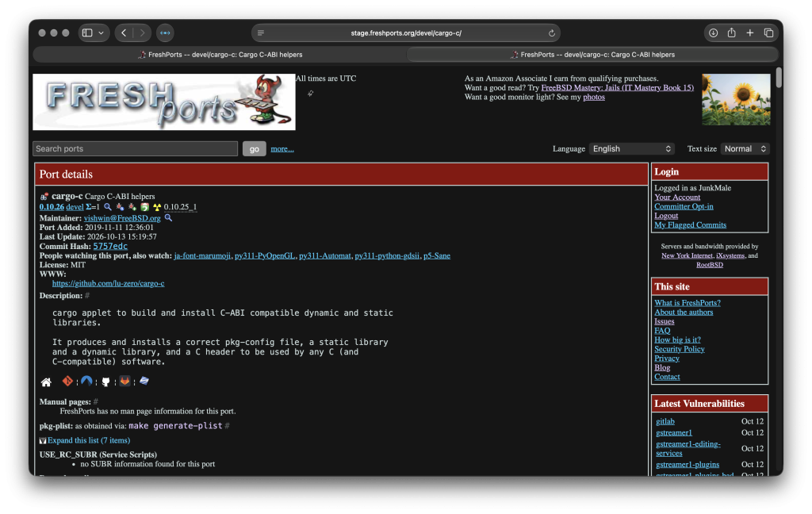Show the tab overview icon
Screen dimensions: 812x514
click(x=768, y=33)
